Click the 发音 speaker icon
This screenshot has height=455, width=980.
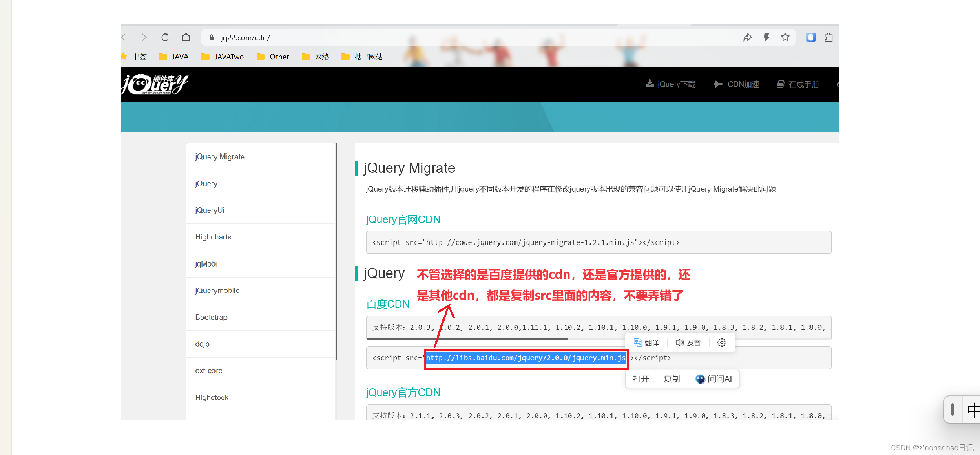[680, 343]
